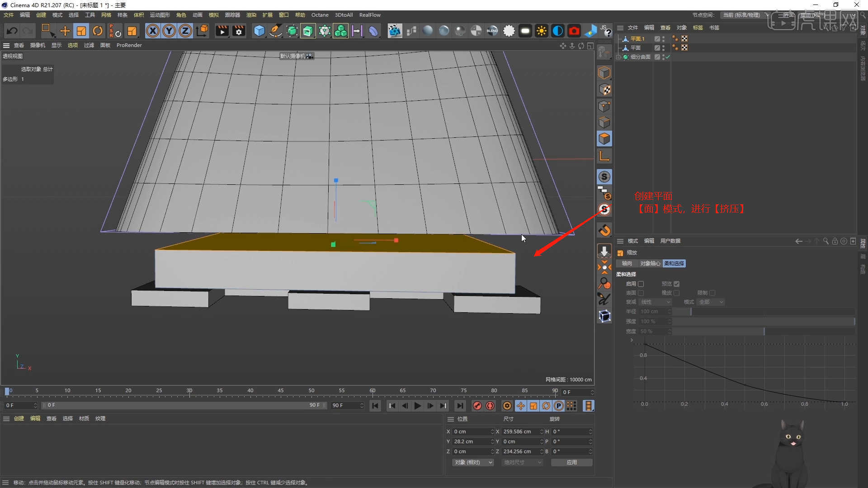The width and height of the screenshot is (868, 488).
Task: Click the Subdivision Surface generator icon
Action: click(292, 31)
